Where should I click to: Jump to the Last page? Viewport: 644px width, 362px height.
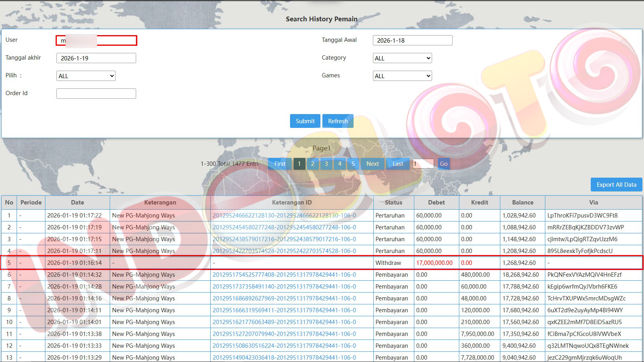click(398, 164)
